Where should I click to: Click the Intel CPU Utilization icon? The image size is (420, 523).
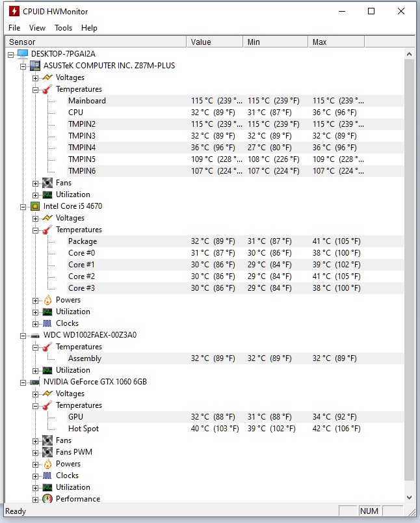point(47,312)
